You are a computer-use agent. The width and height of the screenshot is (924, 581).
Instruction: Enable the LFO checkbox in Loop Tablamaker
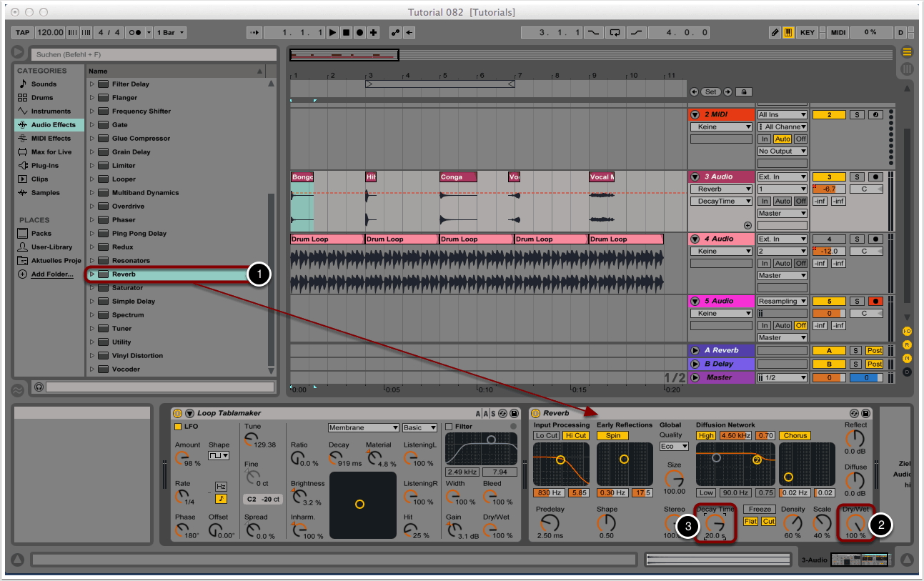pos(178,427)
